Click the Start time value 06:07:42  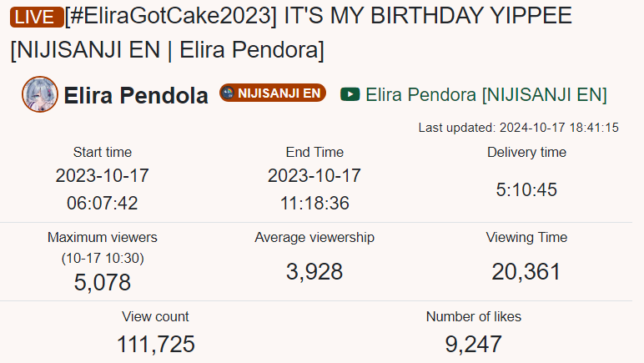[103, 203]
